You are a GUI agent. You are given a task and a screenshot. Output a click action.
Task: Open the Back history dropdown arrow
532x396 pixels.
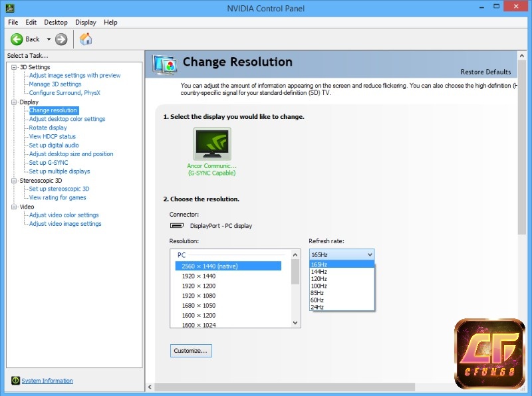(x=49, y=39)
